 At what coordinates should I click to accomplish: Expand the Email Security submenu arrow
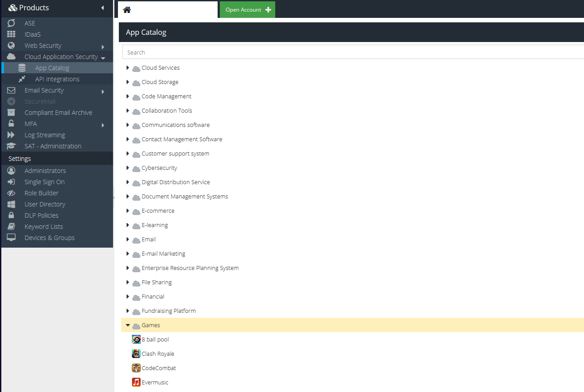pyautogui.click(x=103, y=92)
